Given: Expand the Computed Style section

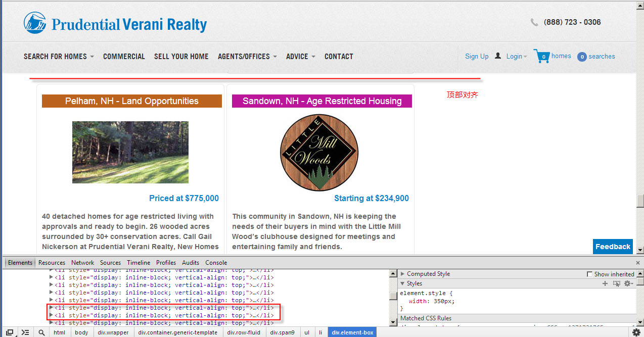Looking at the screenshot, I should pyautogui.click(x=403, y=274).
